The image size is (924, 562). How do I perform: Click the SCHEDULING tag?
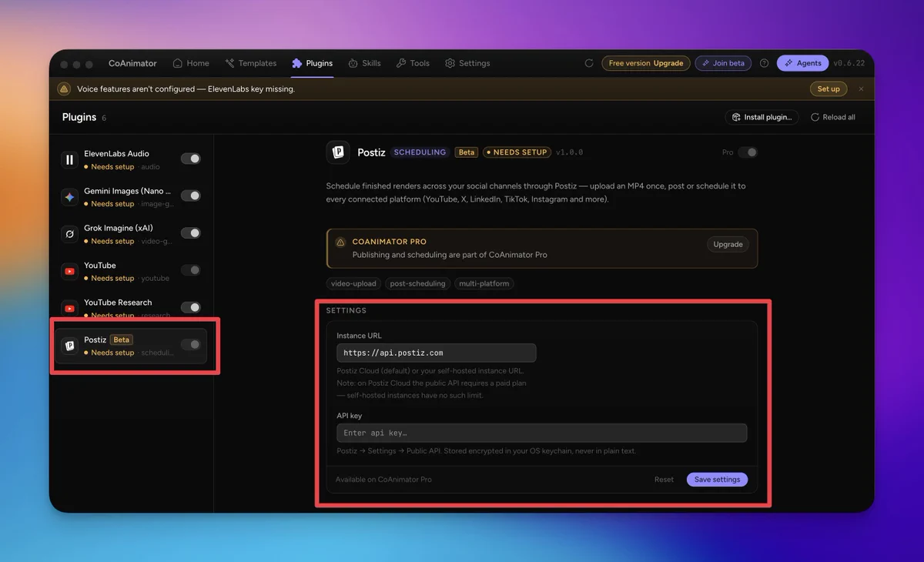coord(420,152)
